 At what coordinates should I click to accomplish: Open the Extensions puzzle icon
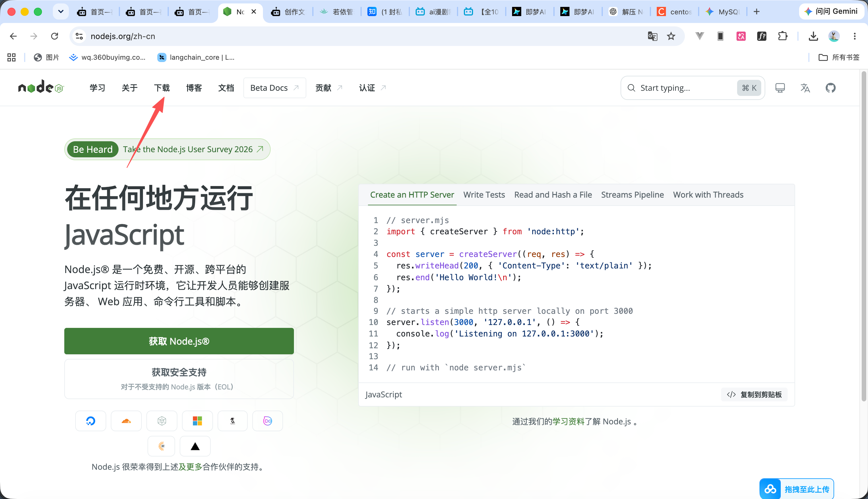(782, 36)
